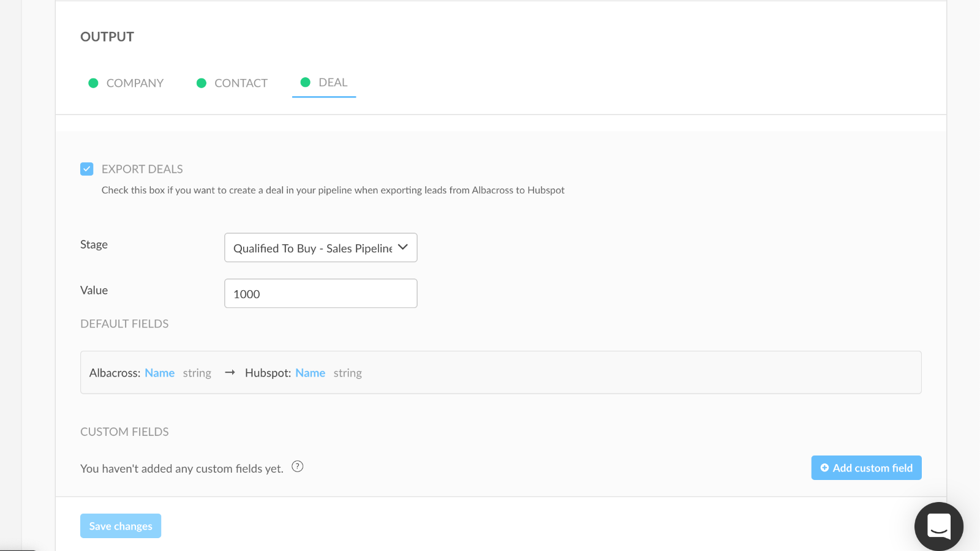Screen dimensions: 980x551
Task: Click the green status dot beside COMPANY
Action: [93, 83]
